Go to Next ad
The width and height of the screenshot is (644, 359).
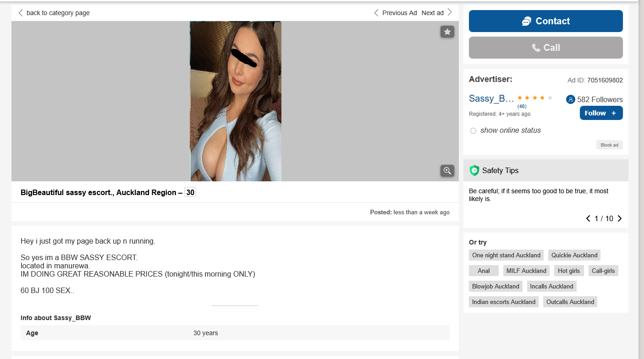pyautogui.click(x=437, y=13)
